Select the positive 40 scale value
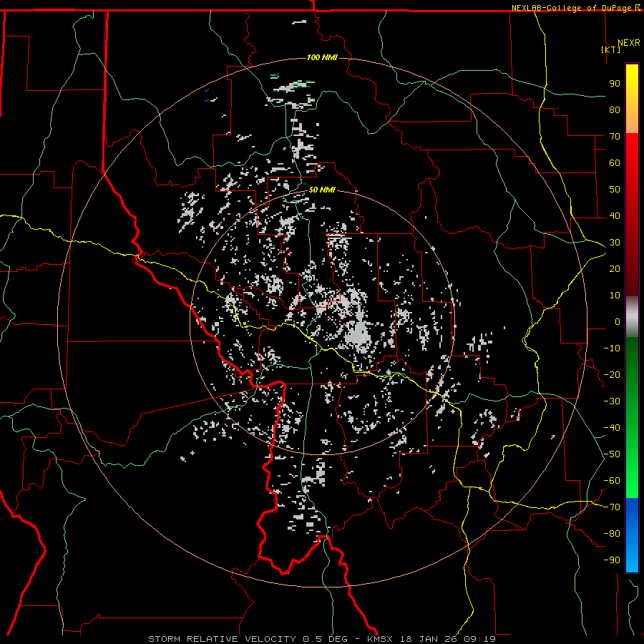This screenshot has width=644, height=644. click(615, 215)
